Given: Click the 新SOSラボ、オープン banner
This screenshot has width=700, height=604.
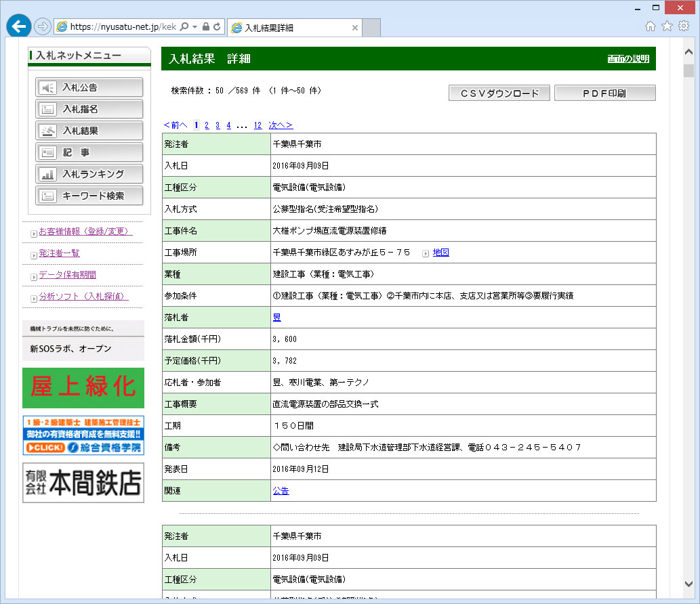Looking at the screenshot, I should [83, 341].
